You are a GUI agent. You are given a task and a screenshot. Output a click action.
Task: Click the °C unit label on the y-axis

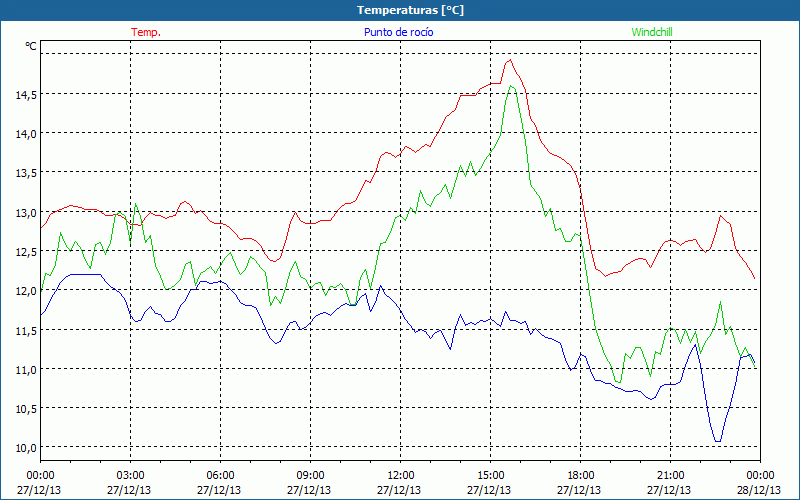(30, 46)
